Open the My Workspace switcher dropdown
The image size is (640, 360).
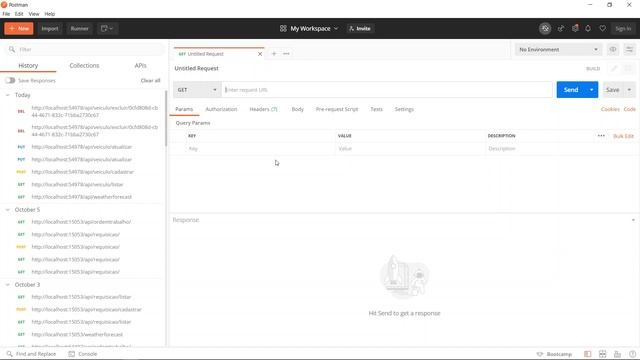(314, 29)
